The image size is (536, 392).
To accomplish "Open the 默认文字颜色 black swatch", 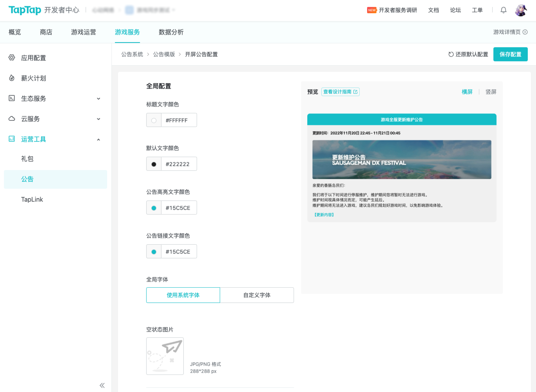I will coord(154,164).
